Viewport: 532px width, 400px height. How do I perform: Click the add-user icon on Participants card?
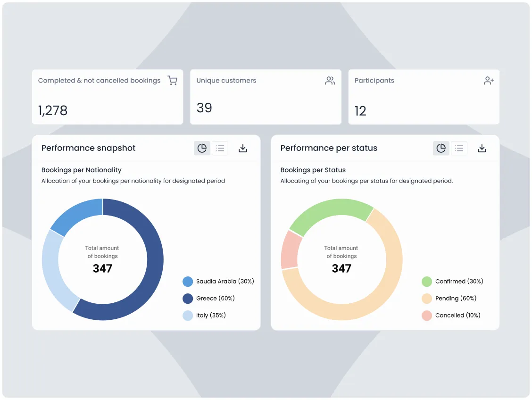489,80
